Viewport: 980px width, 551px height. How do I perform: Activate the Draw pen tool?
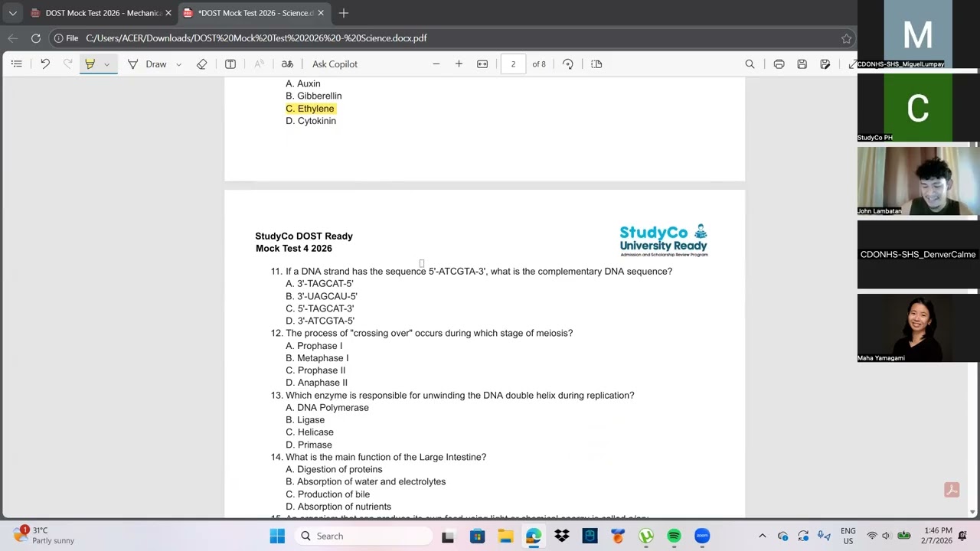pos(147,64)
